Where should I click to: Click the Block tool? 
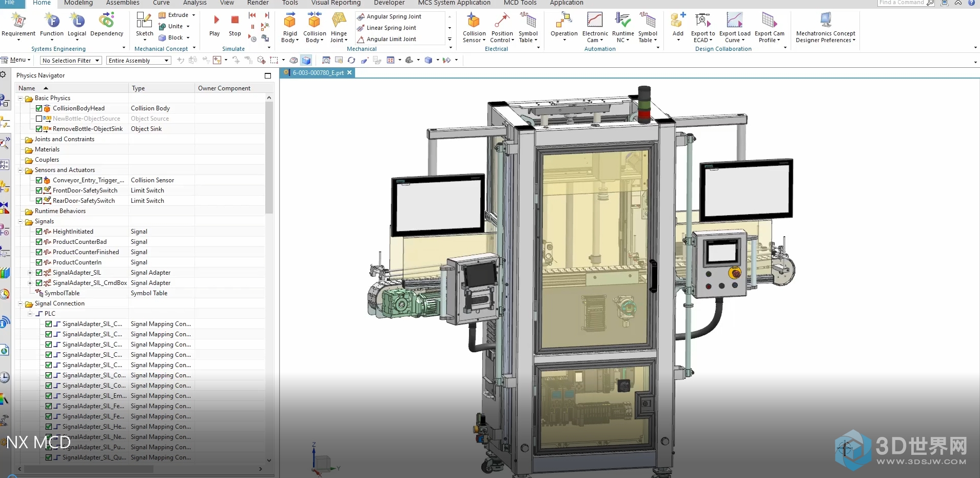[x=171, y=37]
